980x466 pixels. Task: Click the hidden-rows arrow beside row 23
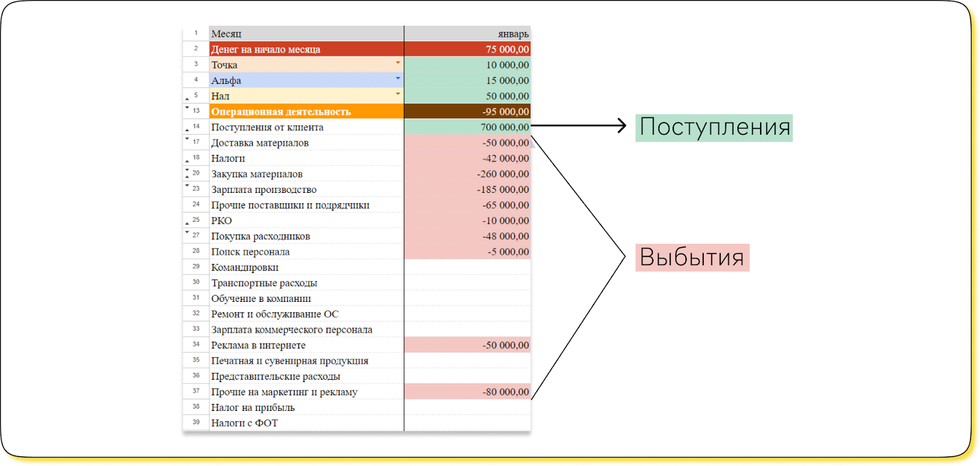click(x=187, y=186)
